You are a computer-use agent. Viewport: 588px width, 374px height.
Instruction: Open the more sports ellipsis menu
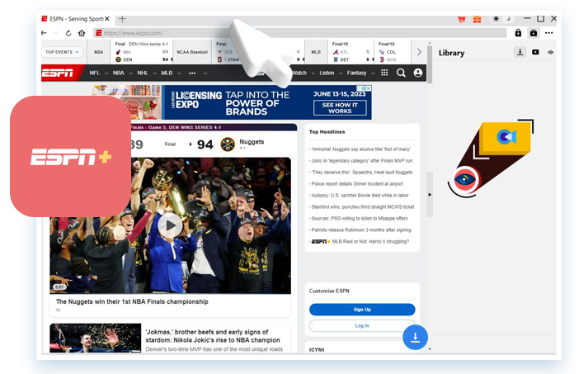[192, 73]
